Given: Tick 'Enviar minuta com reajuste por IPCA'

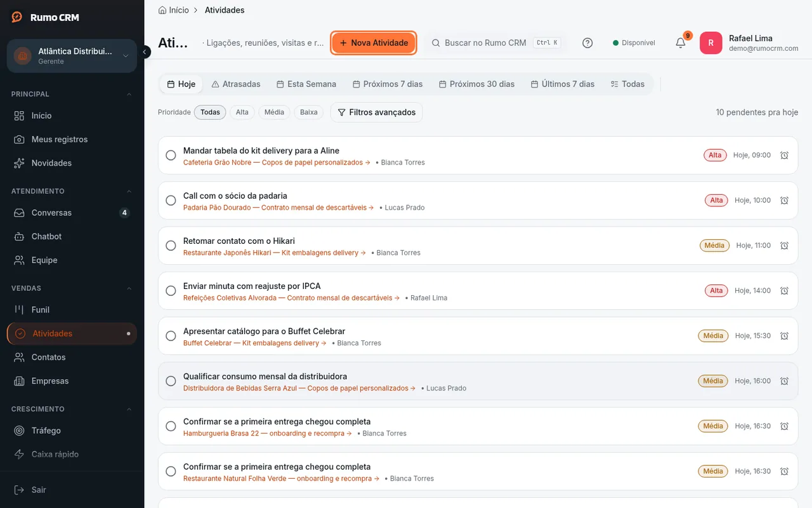Looking at the screenshot, I should pos(171,291).
